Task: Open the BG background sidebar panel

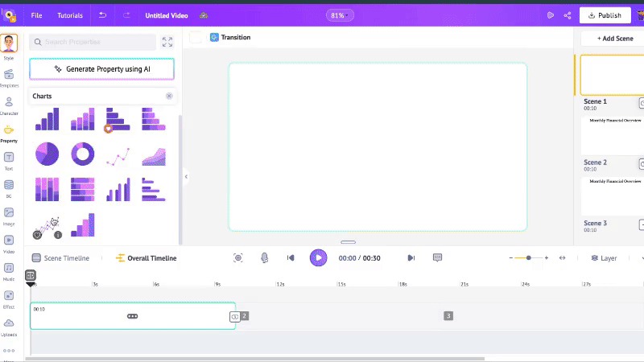Action: pyautogui.click(x=9, y=189)
